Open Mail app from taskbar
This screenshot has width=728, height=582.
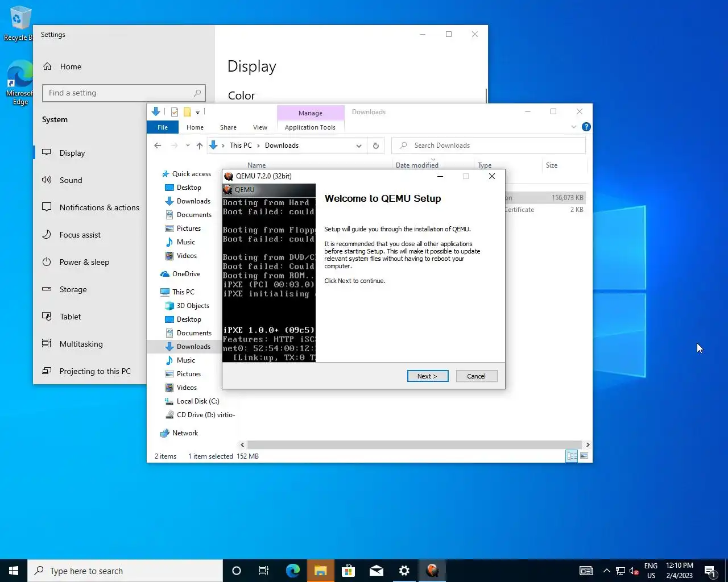click(x=377, y=571)
